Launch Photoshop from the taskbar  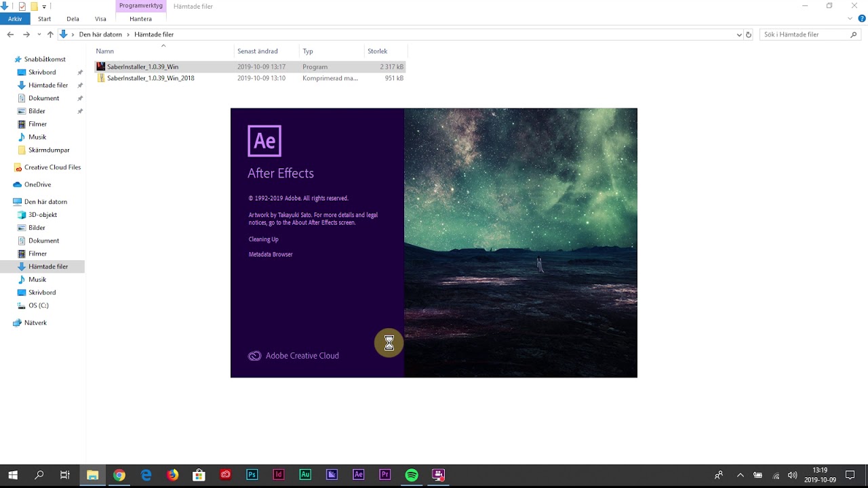(252, 475)
